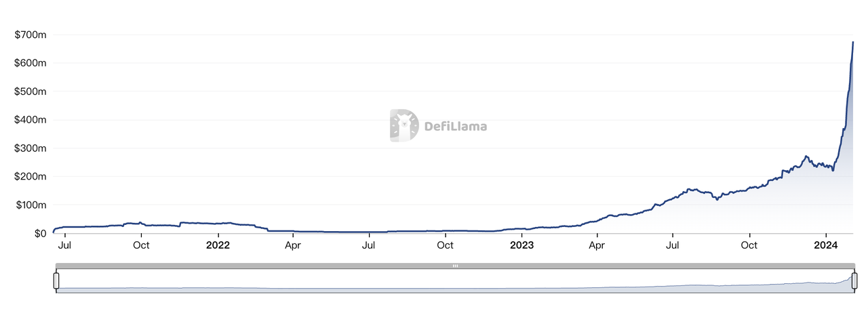Click the center grip on the zoom bar
The width and height of the screenshot is (868, 309).
456,266
